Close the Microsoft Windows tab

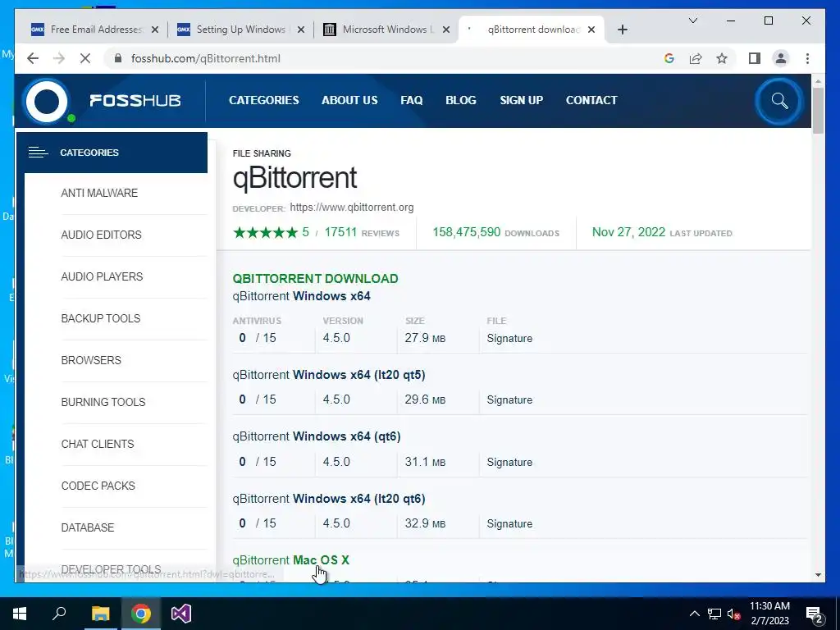coord(445,30)
